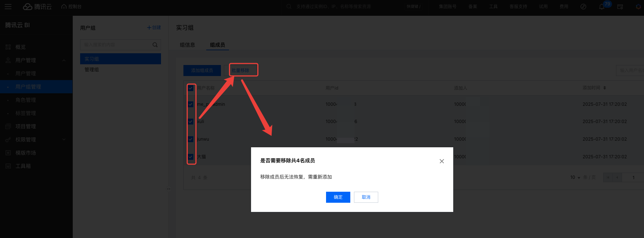Image resolution: width=644 pixels, height=238 pixels.
Task: Uncheck the junwu row checkbox
Action: click(x=190, y=139)
